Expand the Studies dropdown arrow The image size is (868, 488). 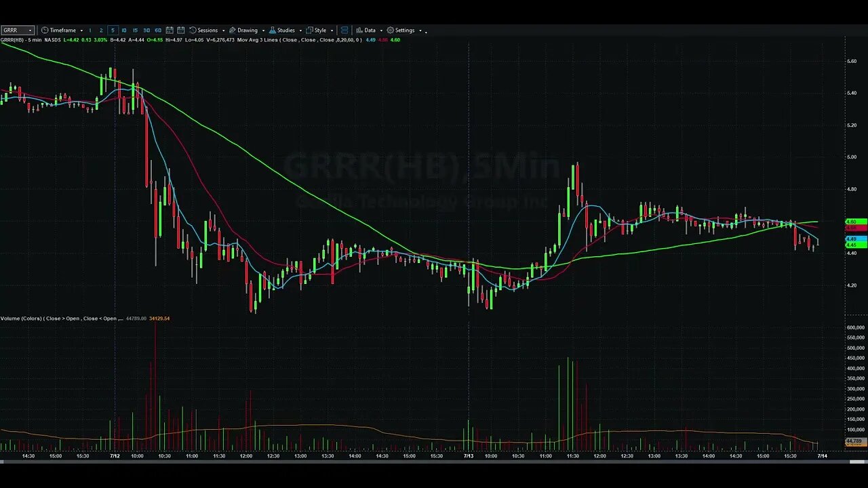click(300, 30)
